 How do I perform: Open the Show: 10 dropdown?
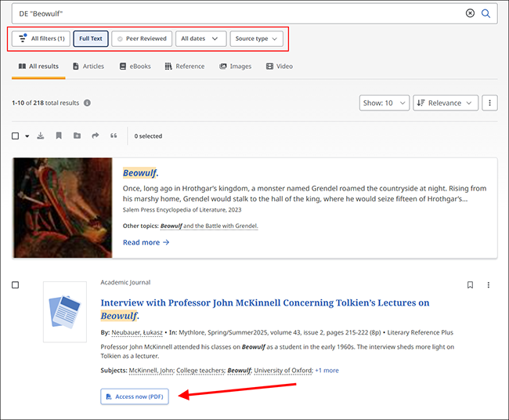pos(384,103)
